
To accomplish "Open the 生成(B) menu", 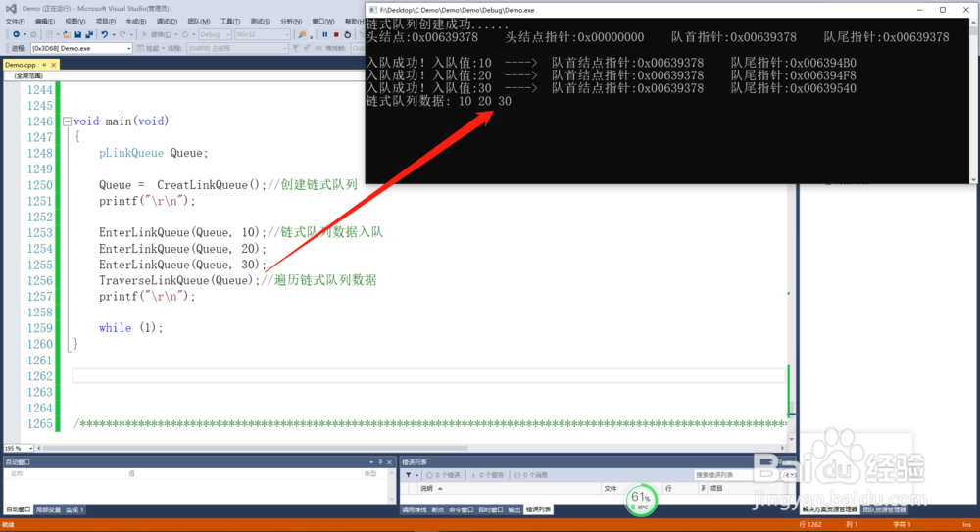I will pyautogui.click(x=135, y=22).
